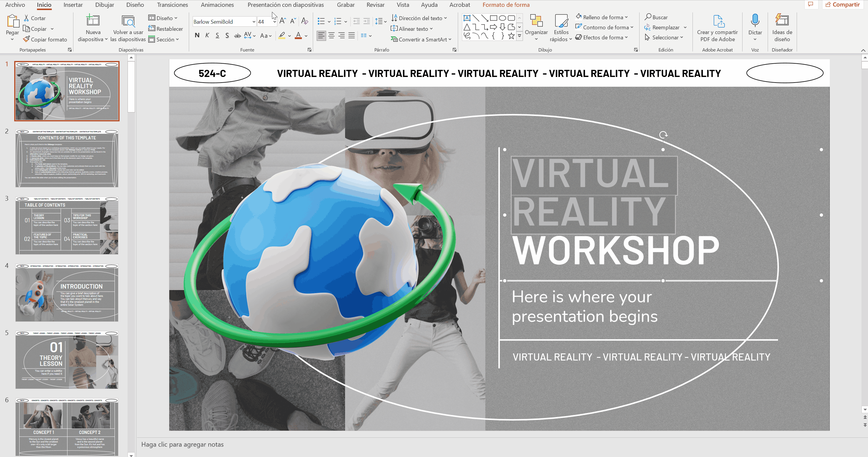Open the Archivo menu
Screen dimensions: 868x457
15,5
